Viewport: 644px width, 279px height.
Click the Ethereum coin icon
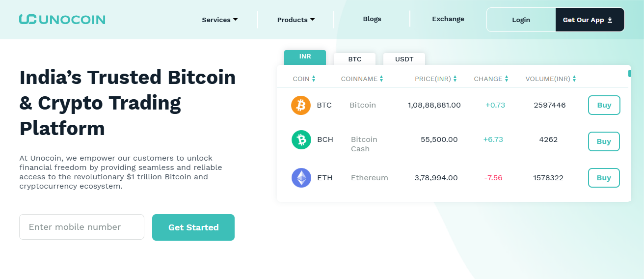[x=301, y=178]
